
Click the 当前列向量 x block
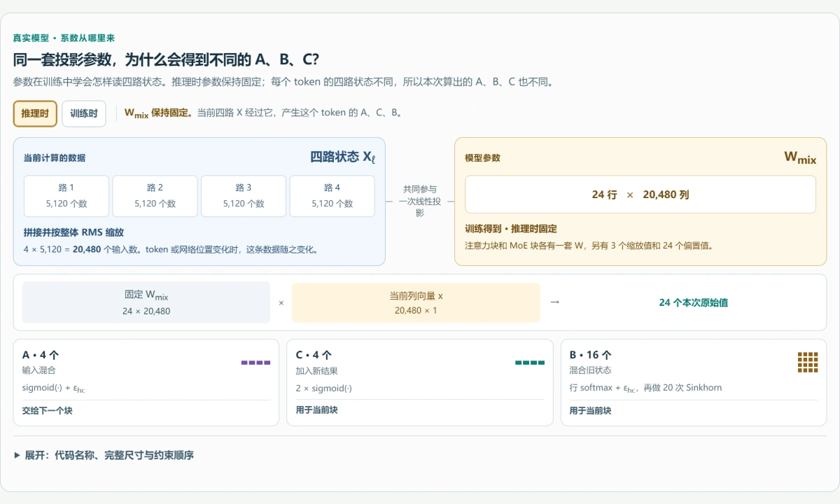416,302
